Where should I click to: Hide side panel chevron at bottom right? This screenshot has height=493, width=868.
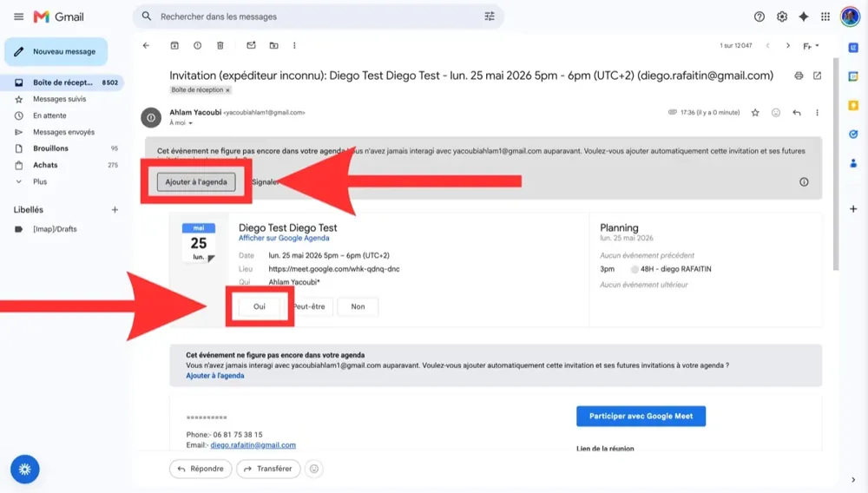[853, 480]
